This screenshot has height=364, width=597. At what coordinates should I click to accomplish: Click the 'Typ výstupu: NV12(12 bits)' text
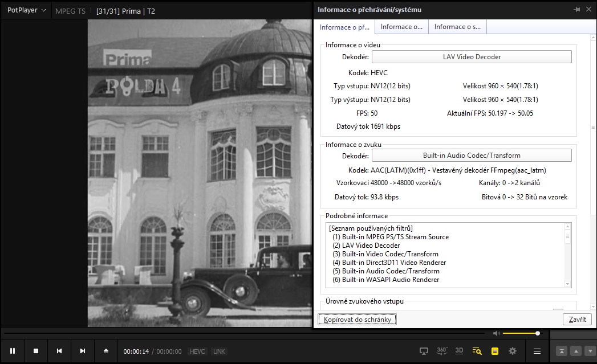point(370,100)
